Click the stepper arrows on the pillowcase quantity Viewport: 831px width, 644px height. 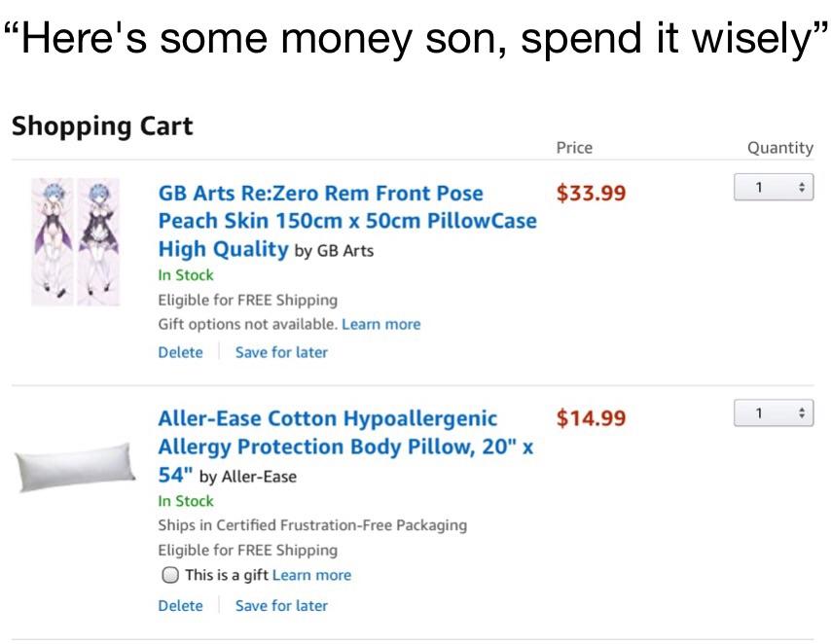800,187
